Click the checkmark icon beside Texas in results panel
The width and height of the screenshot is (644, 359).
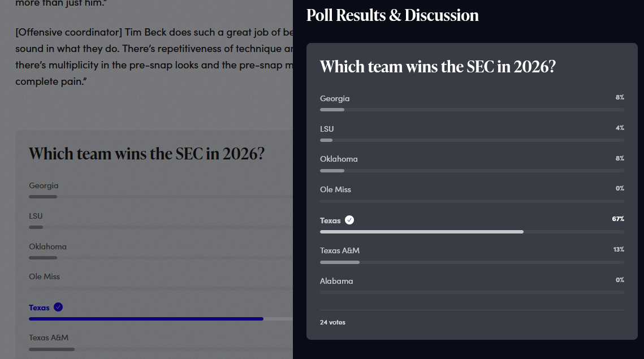pos(349,220)
